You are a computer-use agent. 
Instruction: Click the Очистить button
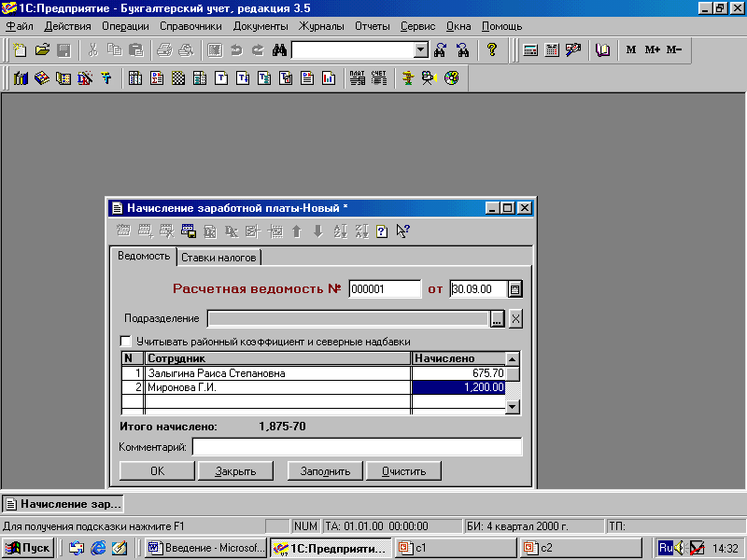[403, 471]
